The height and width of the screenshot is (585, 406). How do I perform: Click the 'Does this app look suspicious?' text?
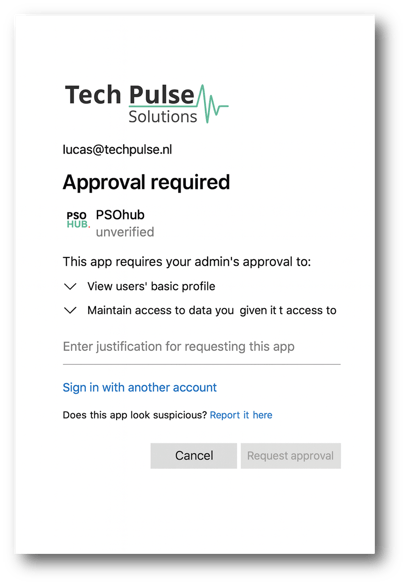[x=135, y=415]
